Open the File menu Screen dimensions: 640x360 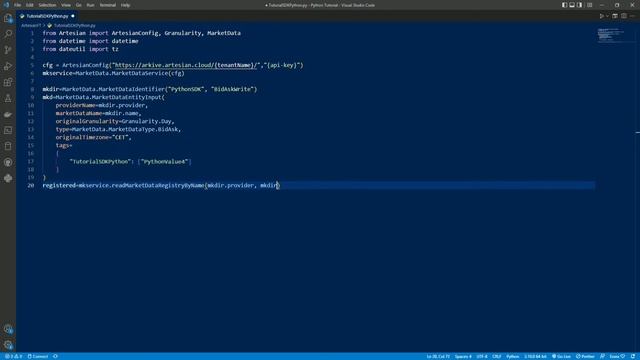click(x=17, y=5)
